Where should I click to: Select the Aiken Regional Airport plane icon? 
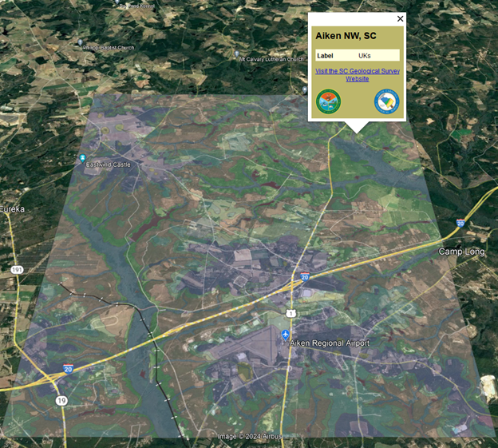(x=287, y=332)
